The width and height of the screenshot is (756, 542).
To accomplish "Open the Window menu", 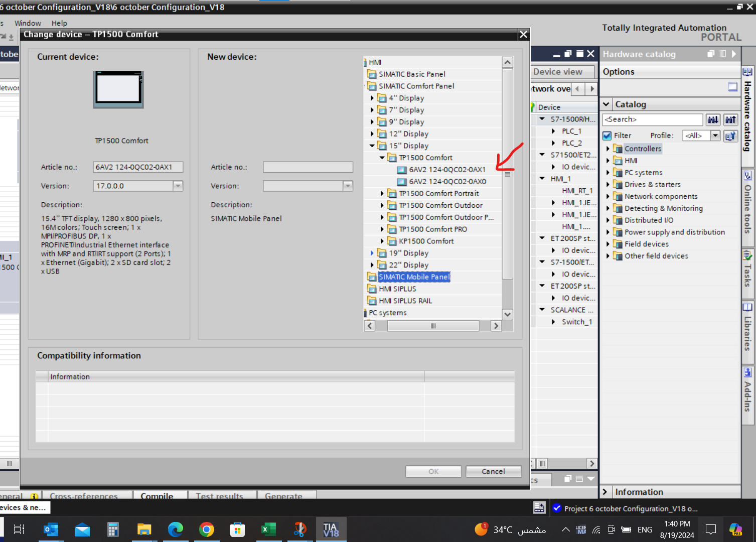I will (28, 23).
